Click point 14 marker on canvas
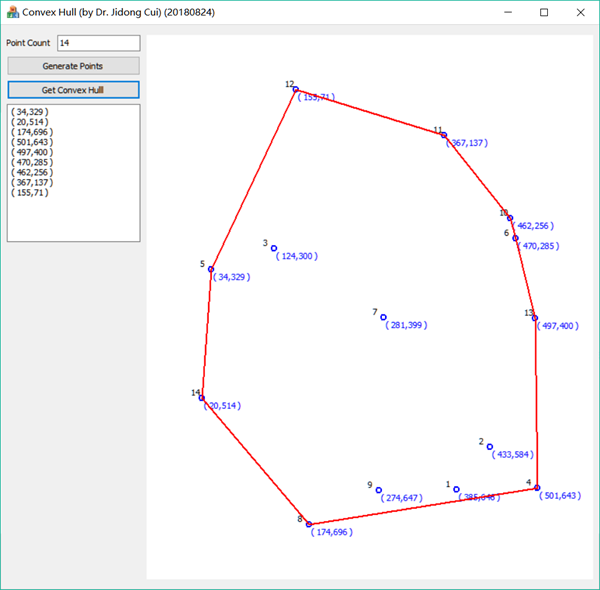This screenshot has width=600, height=590. (202, 398)
